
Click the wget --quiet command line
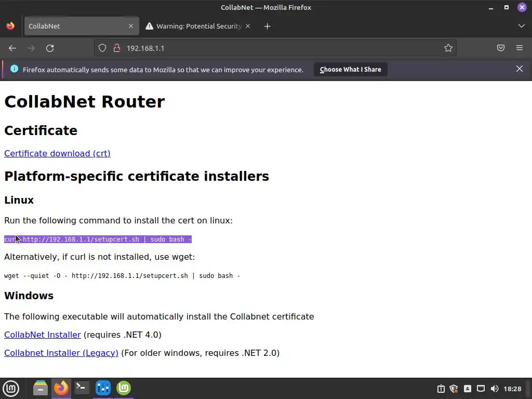122,276
